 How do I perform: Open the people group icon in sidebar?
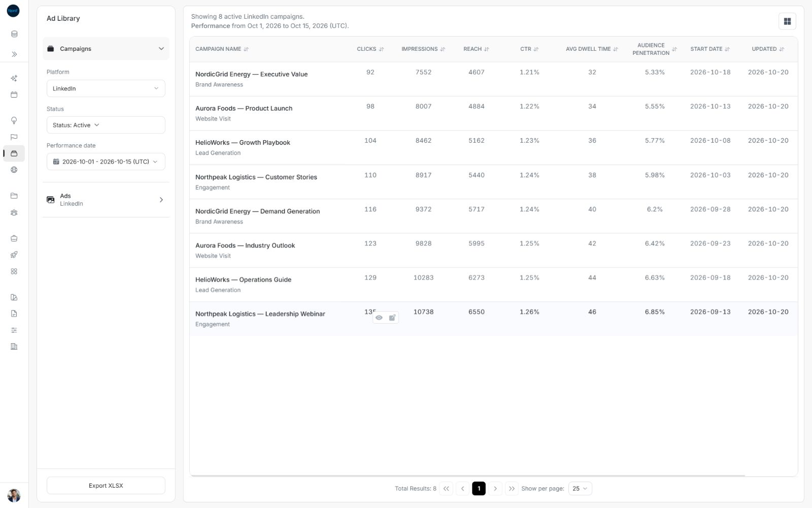click(14, 212)
